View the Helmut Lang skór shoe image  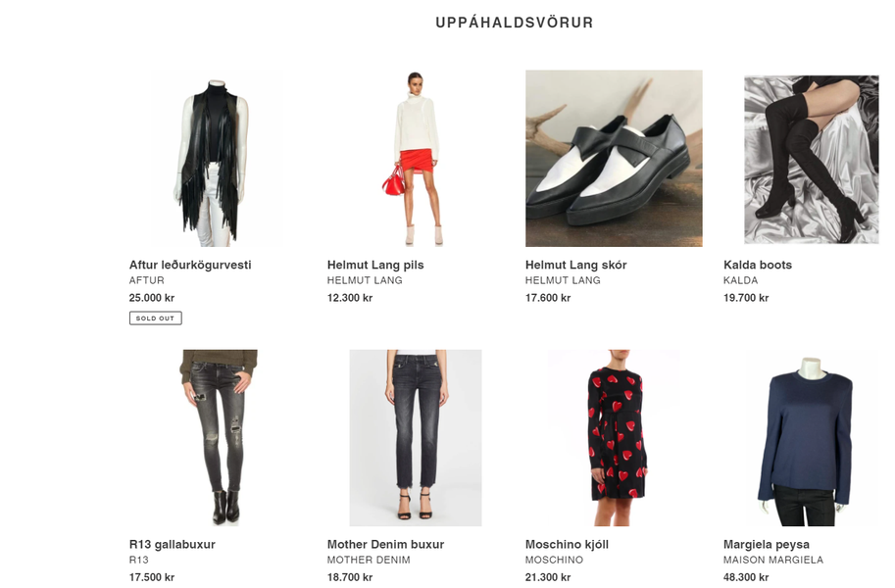pyautogui.click(x=614, y=158)
